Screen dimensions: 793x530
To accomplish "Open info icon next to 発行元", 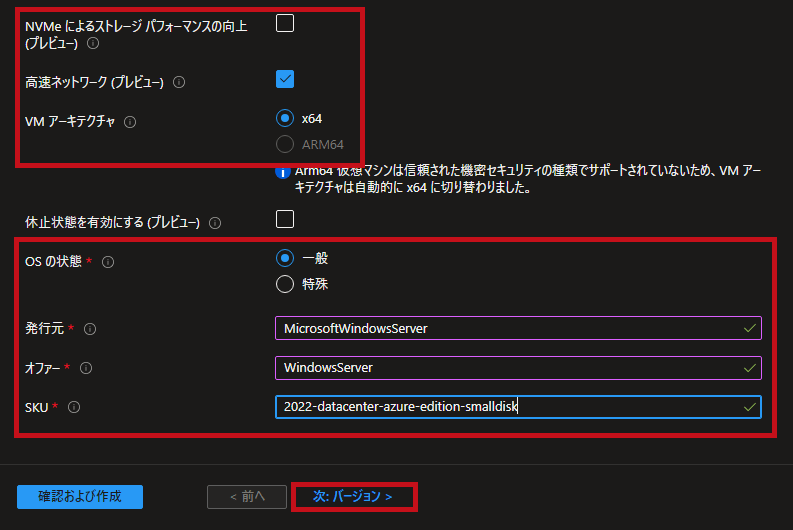I will tap(90, 329).
